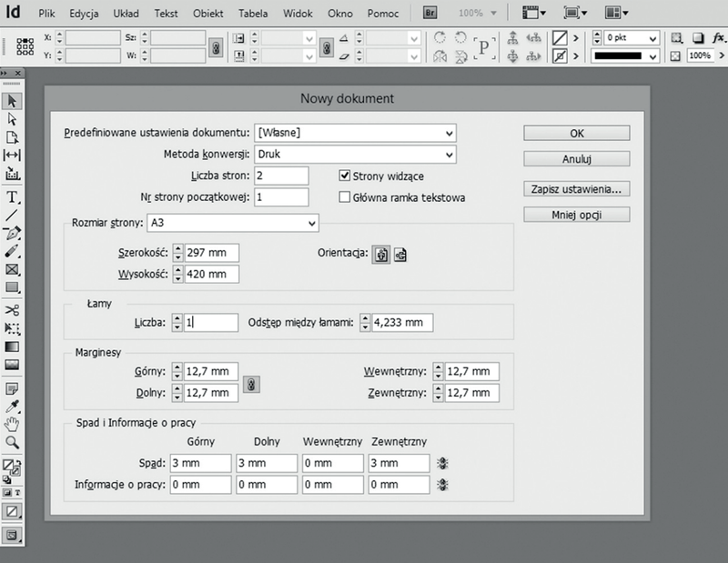Choose the Hand tool
The image size is (728, 563).
[13, 424]
